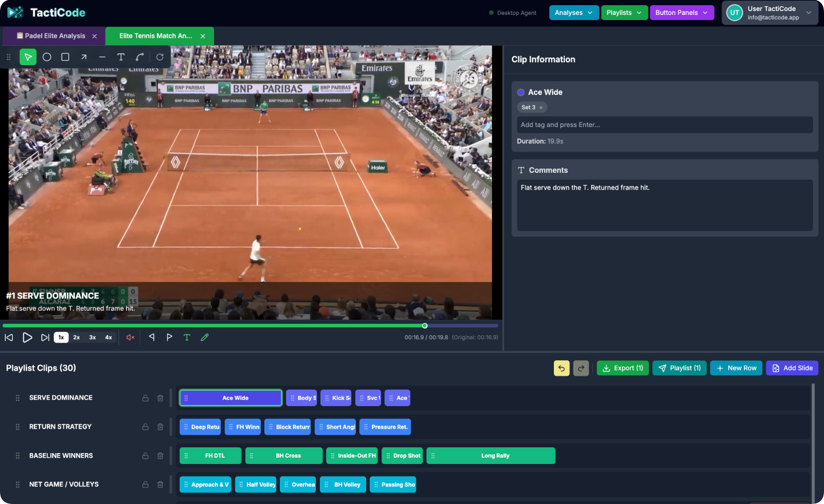Focus the Add tag input field

tap(665, 125)
